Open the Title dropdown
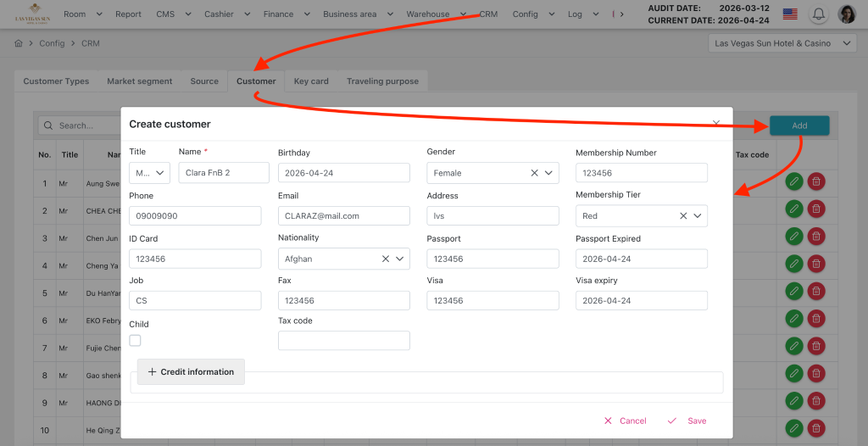Screen dimensions: 868x446 coord(149,173)
